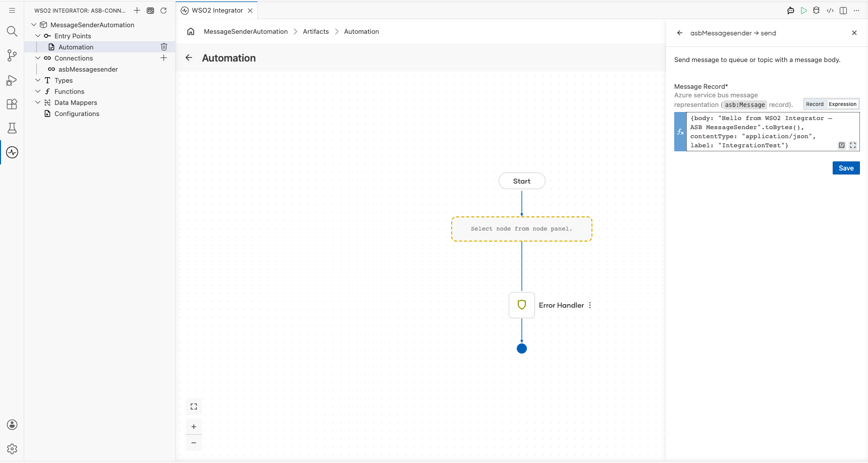Screen dimensions: 868x463
Task: Click back arrow beside Automation title
Action: pyautogui.click(x=189, y=57)
